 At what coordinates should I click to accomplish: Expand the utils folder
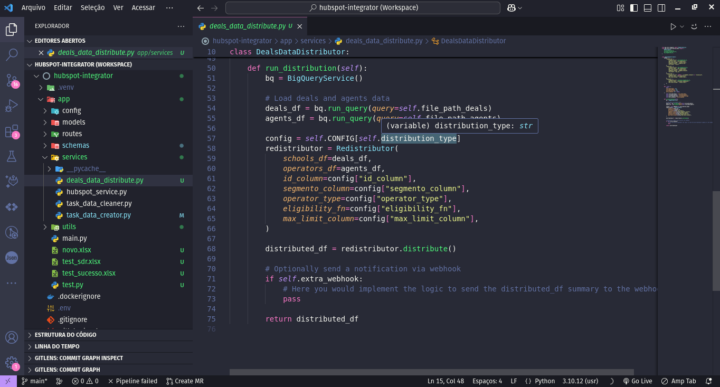point(69,227)
